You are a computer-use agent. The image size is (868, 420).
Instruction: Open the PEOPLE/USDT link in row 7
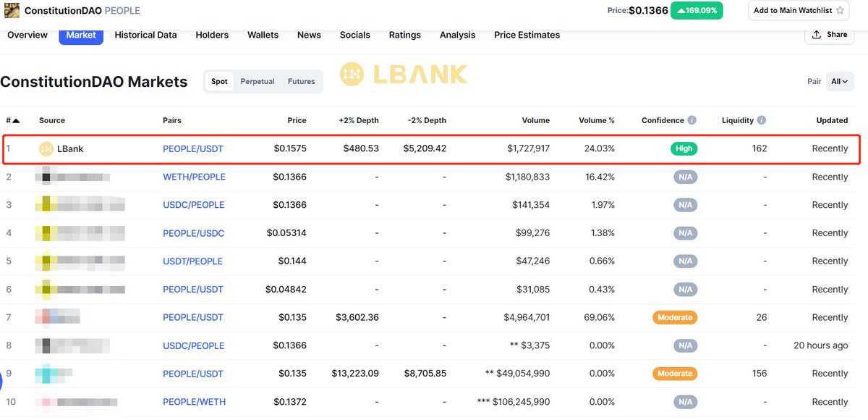pos(193,317)
